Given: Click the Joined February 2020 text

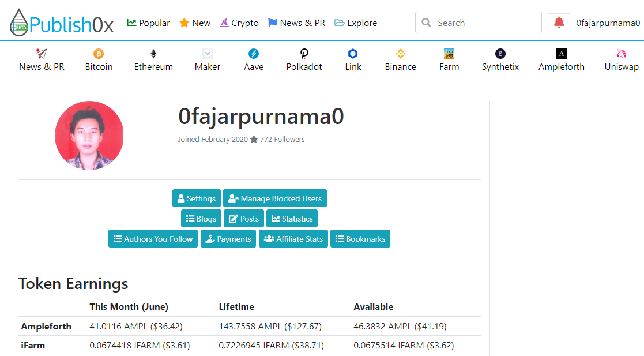Looking at the screenshot, I should click(213, 140).
